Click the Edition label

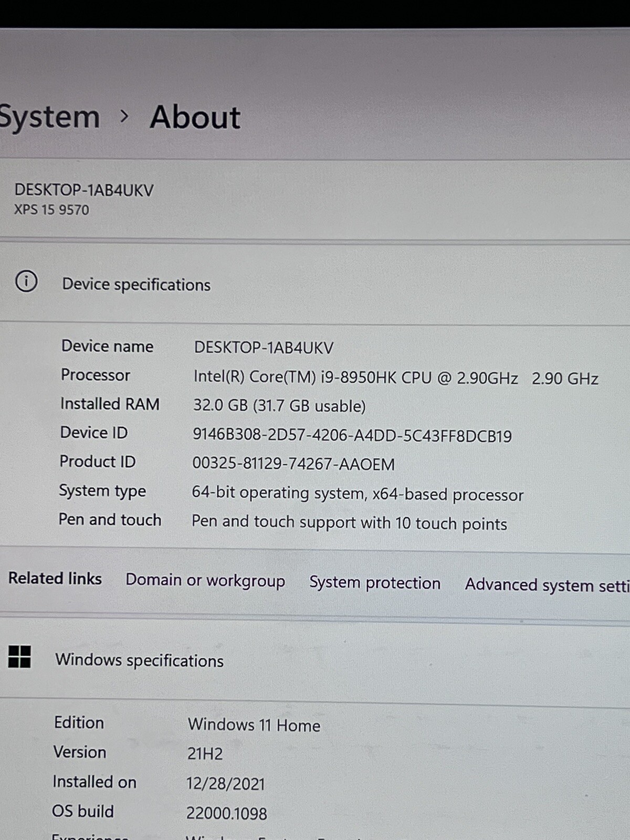79,722
